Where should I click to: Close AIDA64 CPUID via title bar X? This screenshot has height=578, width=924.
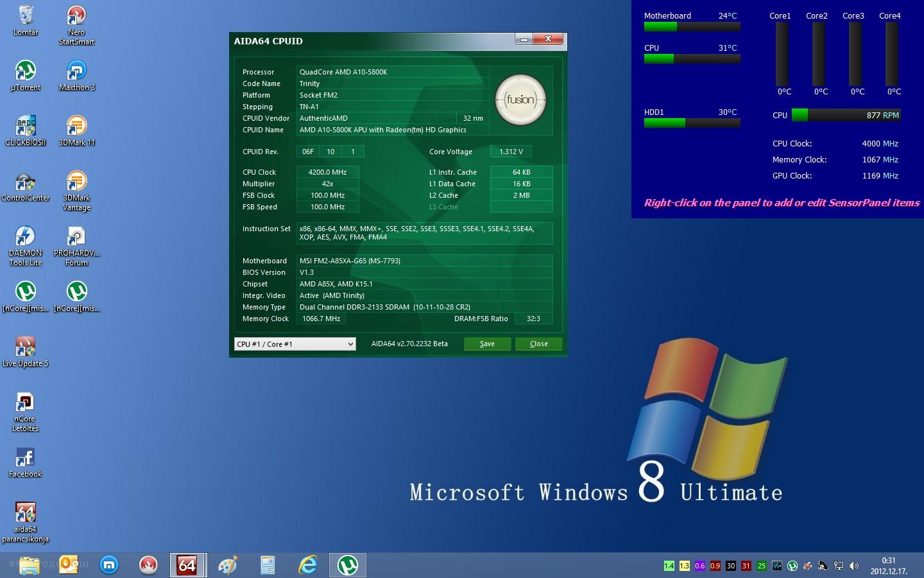click(x=548, y=40)
